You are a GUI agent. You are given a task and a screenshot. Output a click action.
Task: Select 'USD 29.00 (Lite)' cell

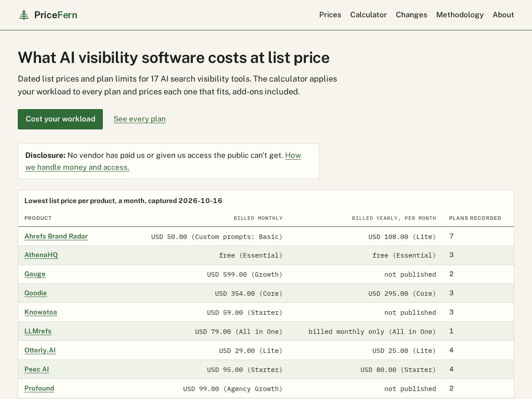point(250,351)
